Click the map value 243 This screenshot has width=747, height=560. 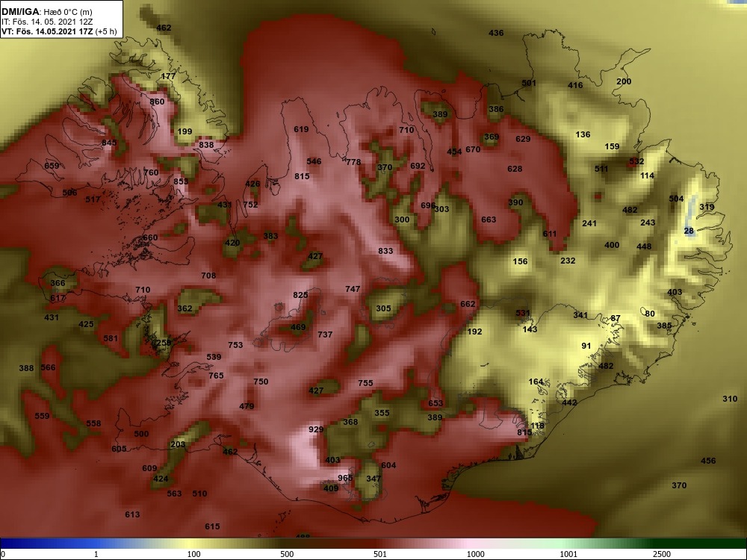click(648, 223)
